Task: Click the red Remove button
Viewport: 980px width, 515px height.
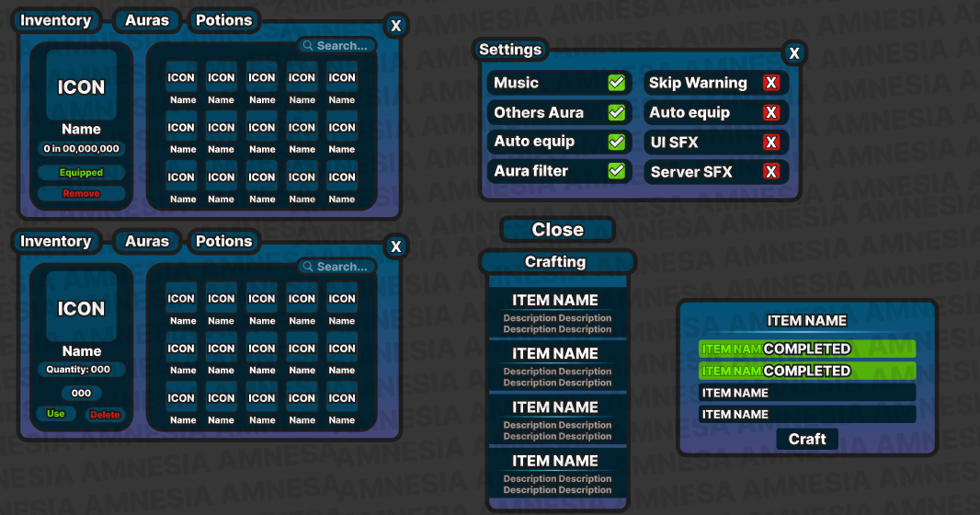Action: tap(81, 193)
